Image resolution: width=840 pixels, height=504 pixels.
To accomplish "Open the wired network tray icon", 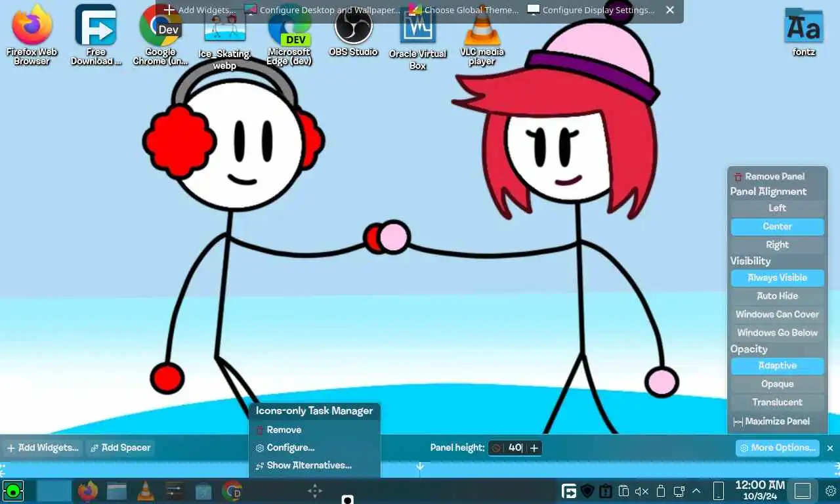I will [x=679, y=491].
